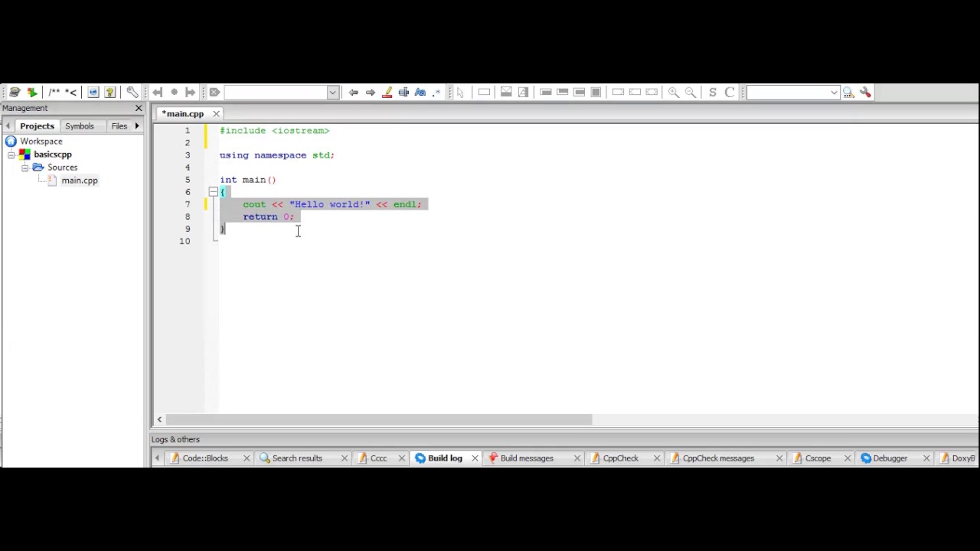The height and width of the screenshot is (551, 980).
Task: Click the doxygen run HTML icon
Action: point(93,92)
